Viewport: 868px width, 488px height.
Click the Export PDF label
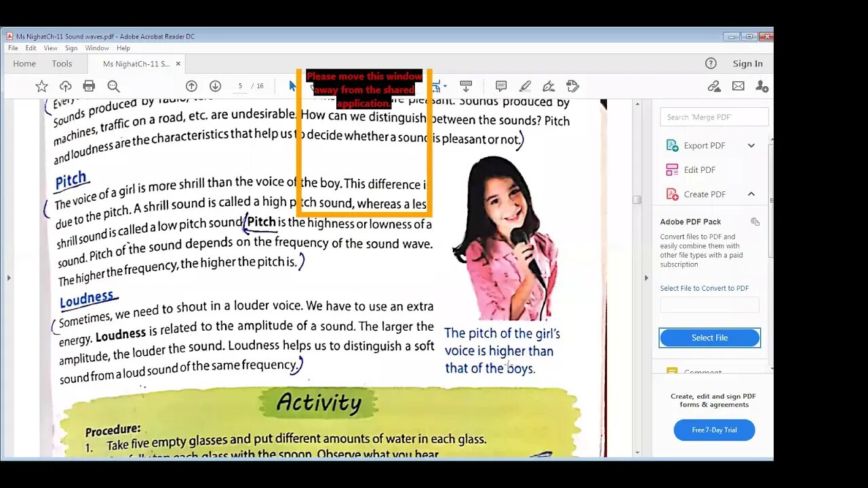click(x=705, y=145)
